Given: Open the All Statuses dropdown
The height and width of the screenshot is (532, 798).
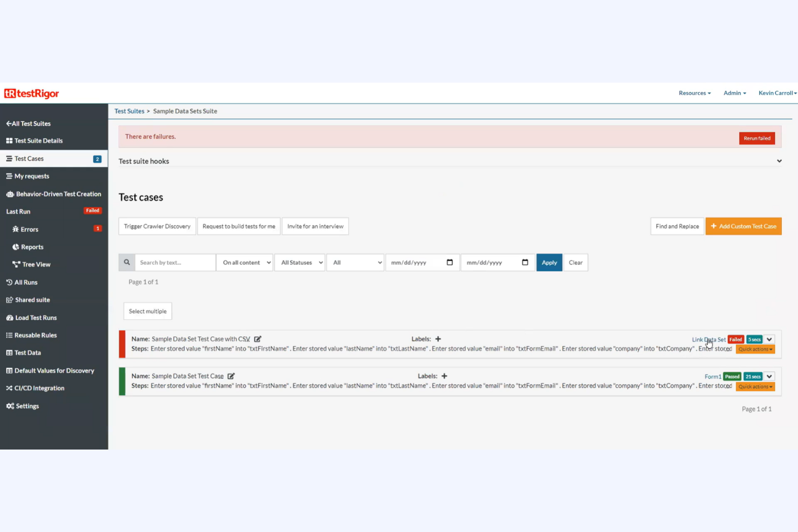Looking at the screenshot, I should [x=300, y=262].
